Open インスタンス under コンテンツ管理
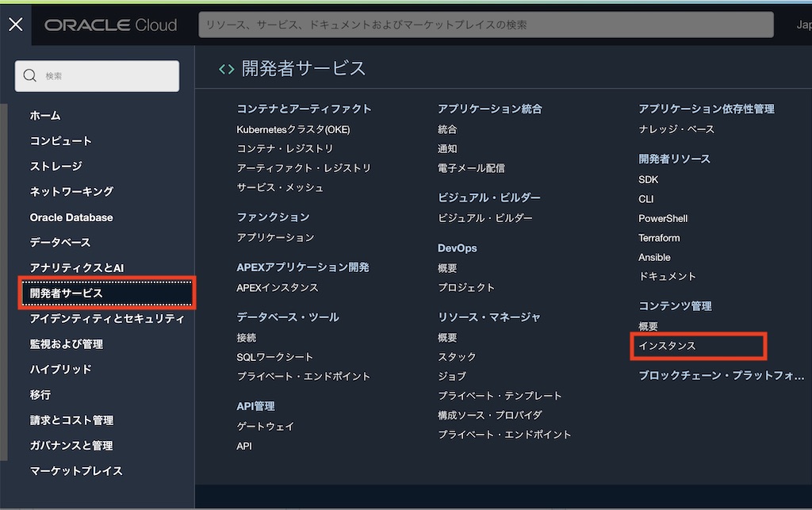Viewport: 812px width, 510px height. (667, 347)
